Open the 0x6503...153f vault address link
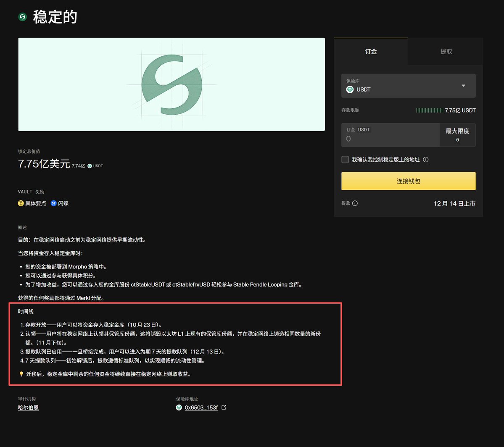Screen dimensions: 504x447 tap(201, 408)
